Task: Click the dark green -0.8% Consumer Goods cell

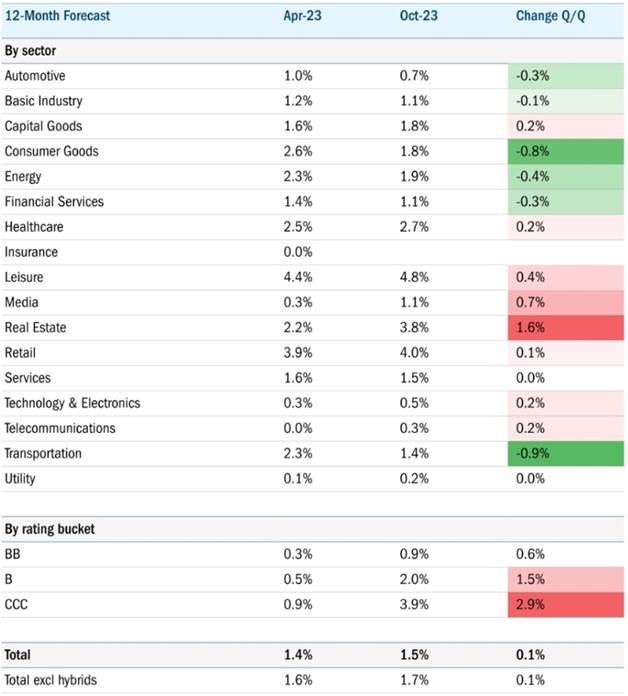Action: [566, 151]
